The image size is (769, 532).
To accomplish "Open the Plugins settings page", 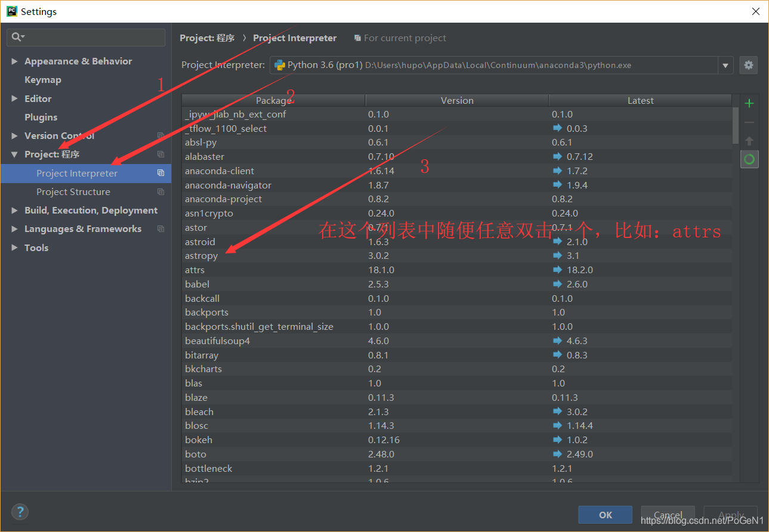I will [41, 117].
